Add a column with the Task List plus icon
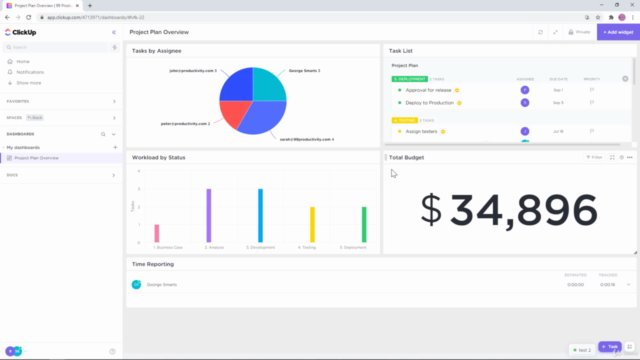The width and height of the screenshot is (640, 360). click(x=625, y=79)
